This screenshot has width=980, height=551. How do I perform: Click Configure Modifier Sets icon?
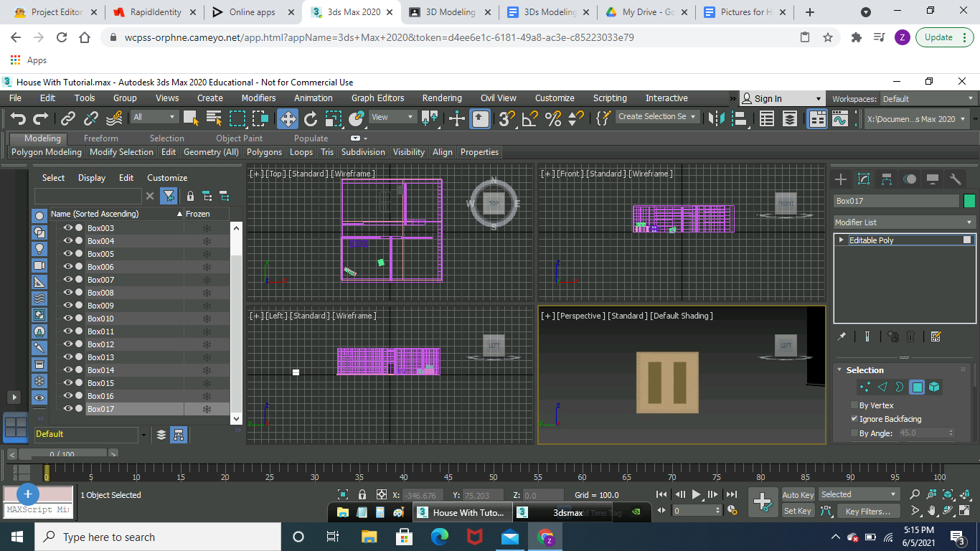(x=936, y=336)
